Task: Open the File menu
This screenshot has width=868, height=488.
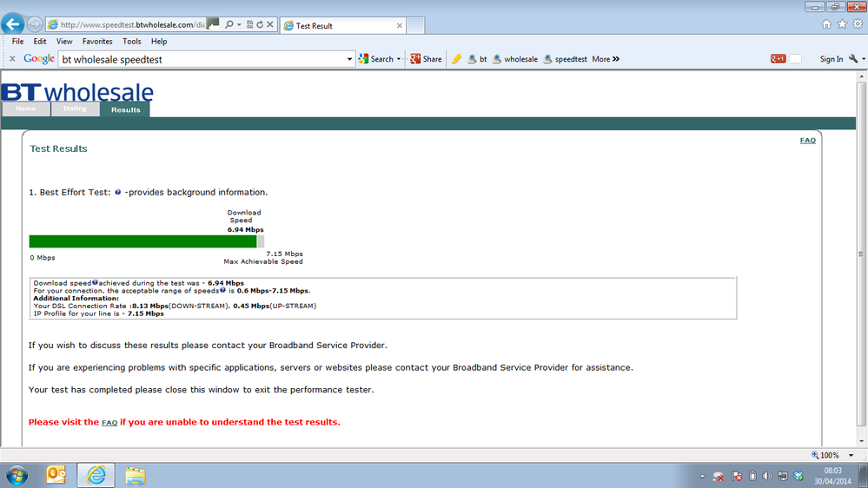Action: [x=17, y=42]
